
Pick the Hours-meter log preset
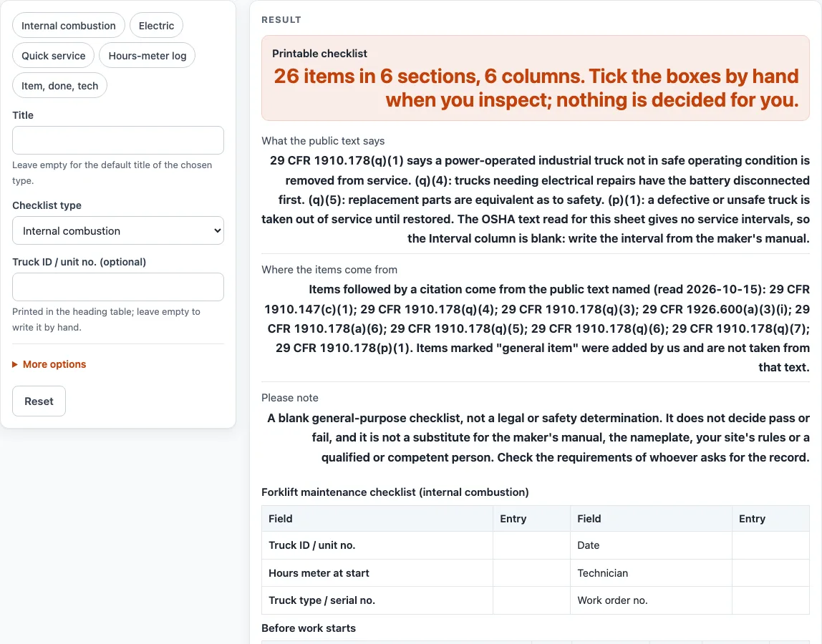(148, 56)
